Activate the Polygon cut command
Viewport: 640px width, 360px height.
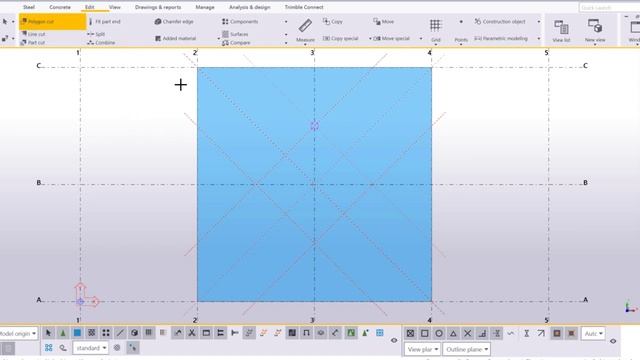53,22
